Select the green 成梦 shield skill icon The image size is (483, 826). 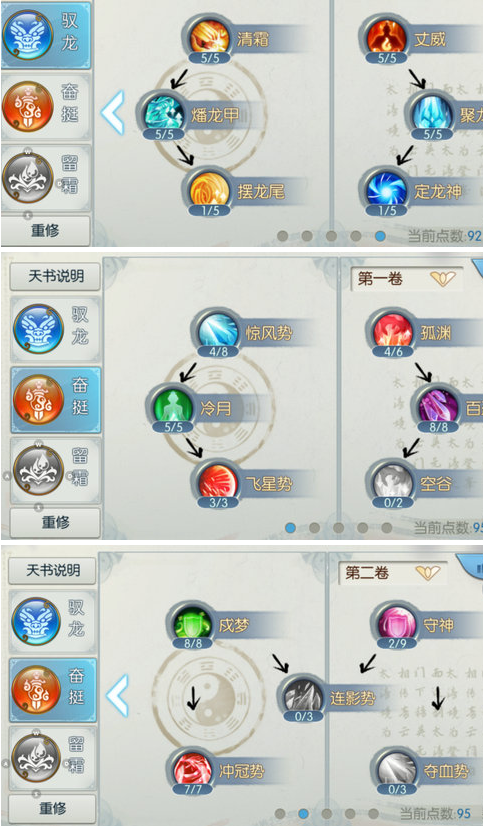tap(193, 625)
